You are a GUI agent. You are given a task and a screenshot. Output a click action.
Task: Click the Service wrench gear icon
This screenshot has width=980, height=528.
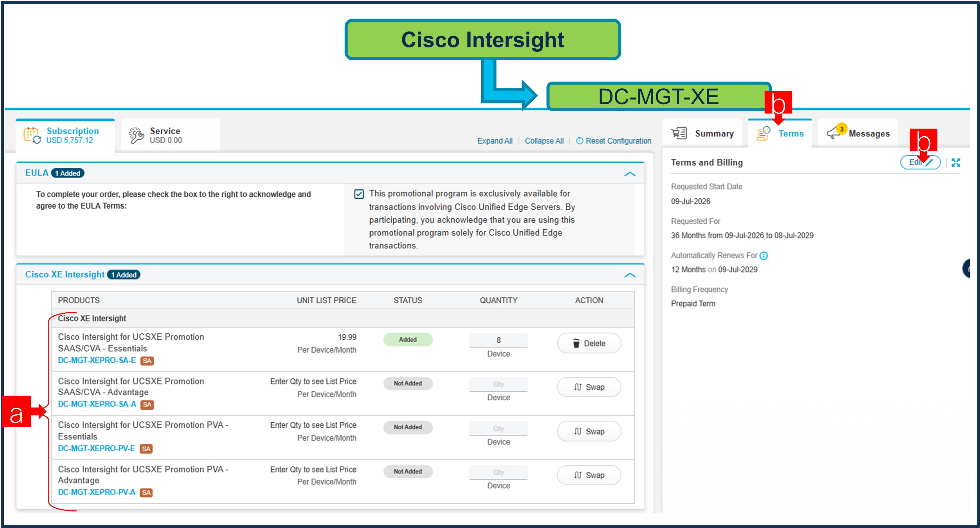136,135
